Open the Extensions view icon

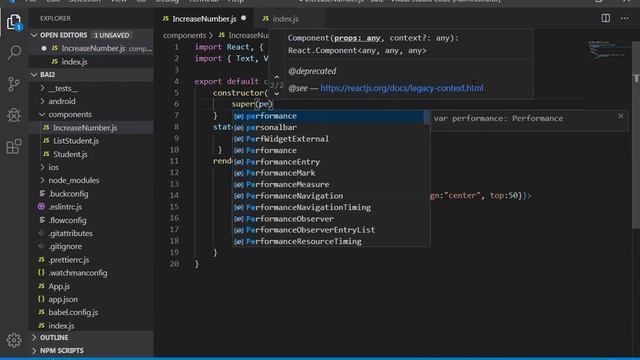point(14,146)
